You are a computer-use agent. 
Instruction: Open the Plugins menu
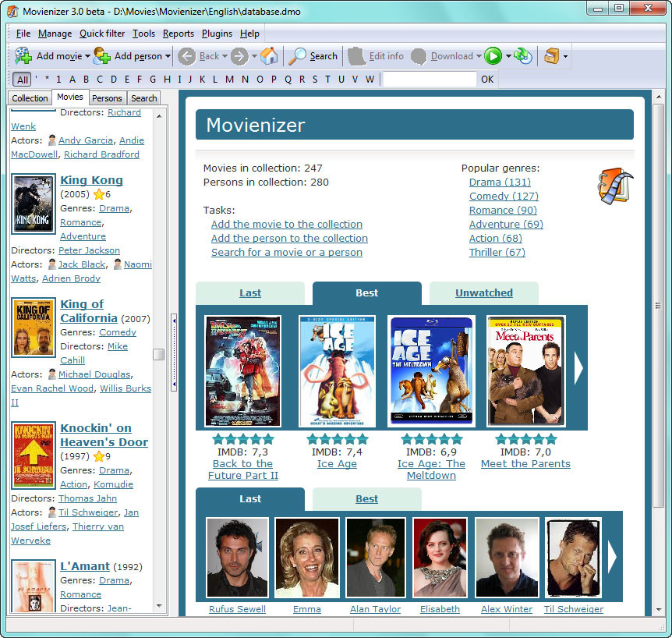click(x=217, y=34)
